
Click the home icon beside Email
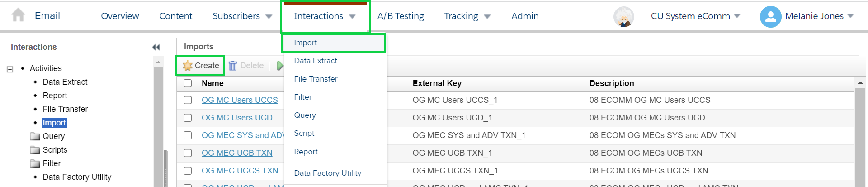(x=18, y=15)
